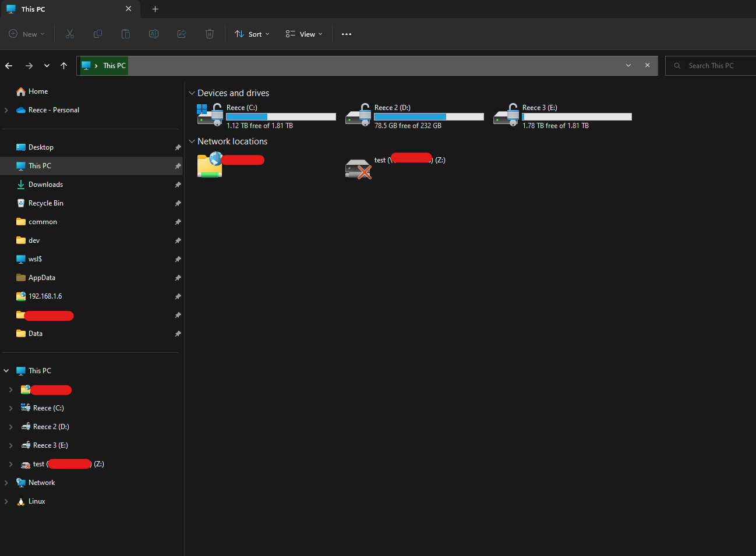The width and height of the screenshot is (756, 556).
Task: Click the Cut scissors icon in toolbar
Action: [70, 34]
